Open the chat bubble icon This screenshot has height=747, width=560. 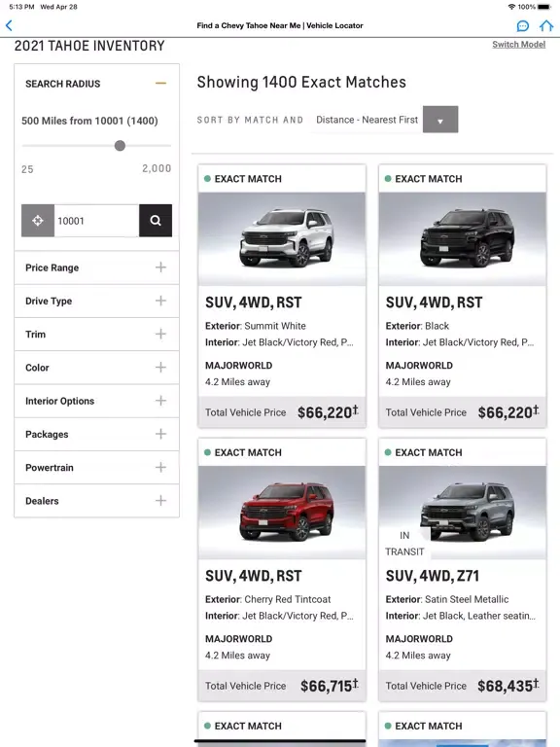[x=523, y=25]
